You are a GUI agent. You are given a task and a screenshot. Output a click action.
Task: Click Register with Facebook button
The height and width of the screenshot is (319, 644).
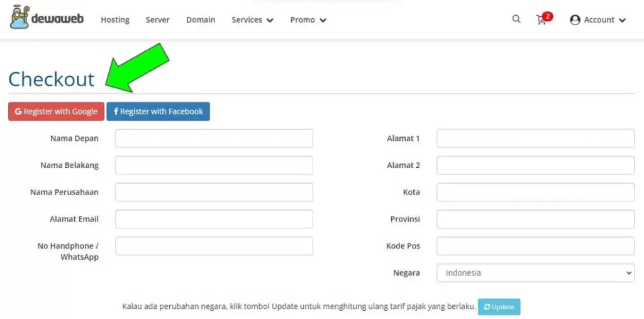click(x=158, y=111)
